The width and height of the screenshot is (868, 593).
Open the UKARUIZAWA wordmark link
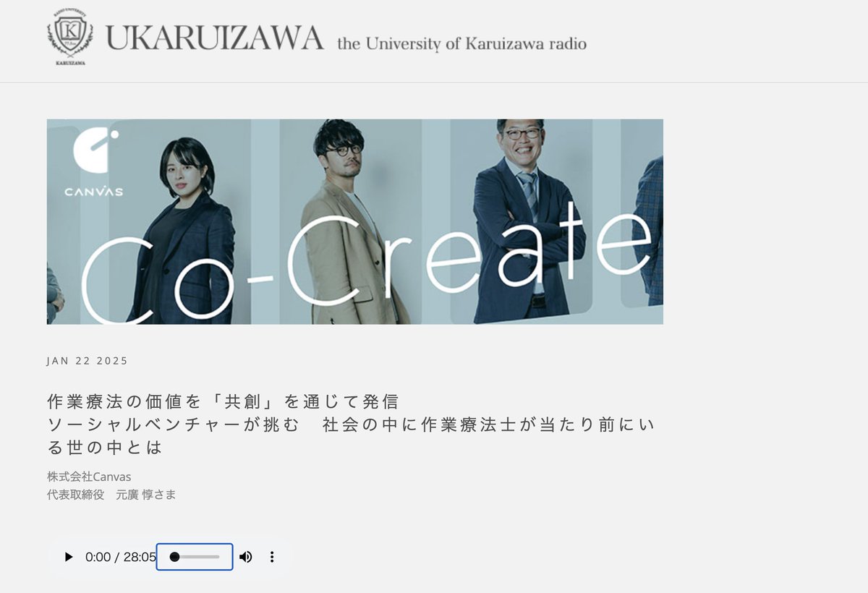coord(215,38)
